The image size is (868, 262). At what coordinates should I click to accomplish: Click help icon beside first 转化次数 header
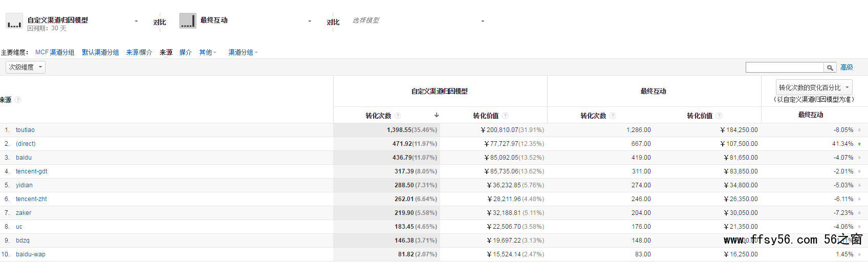click(x=398, y=116)
